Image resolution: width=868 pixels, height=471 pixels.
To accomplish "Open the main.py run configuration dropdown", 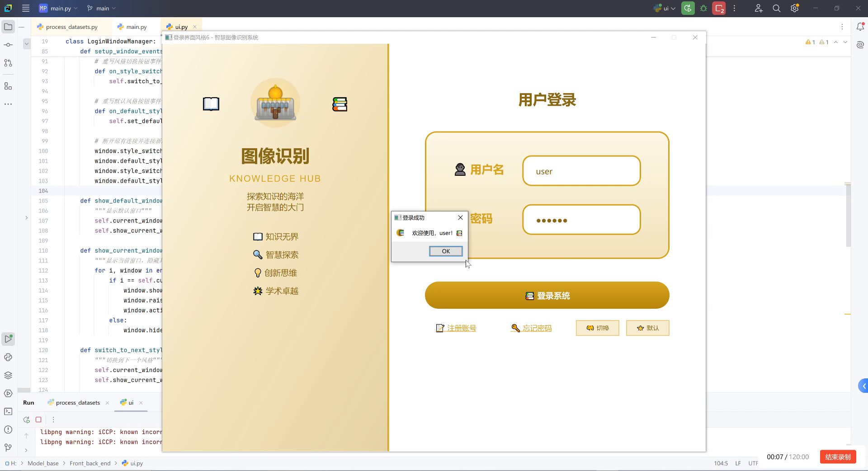I will point(58,8).
